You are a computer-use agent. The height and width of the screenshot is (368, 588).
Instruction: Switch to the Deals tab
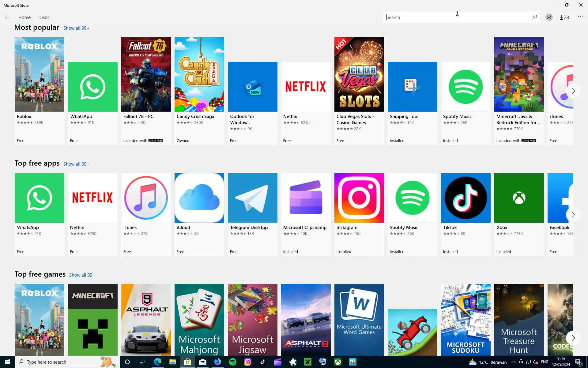43,17
